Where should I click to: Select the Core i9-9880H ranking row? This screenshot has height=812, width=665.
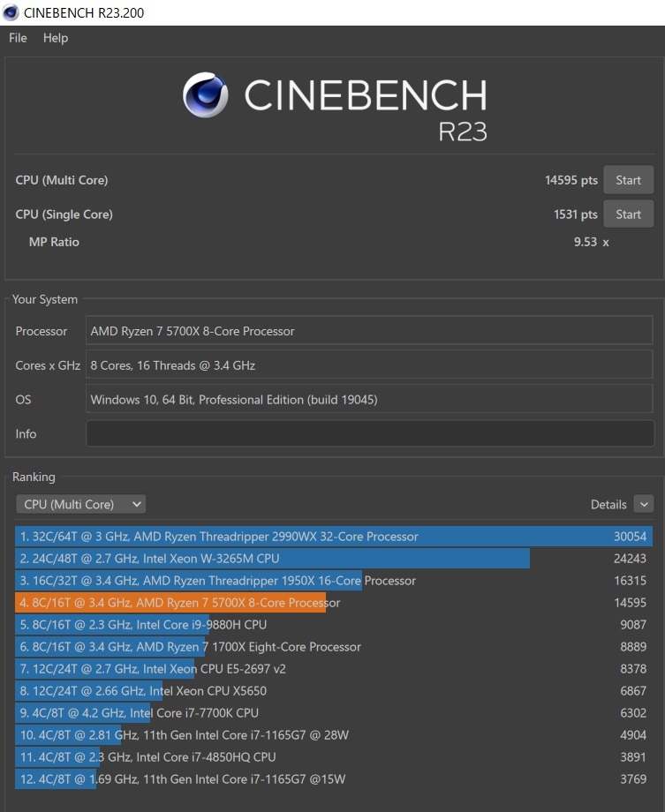[x=333, y=625]
